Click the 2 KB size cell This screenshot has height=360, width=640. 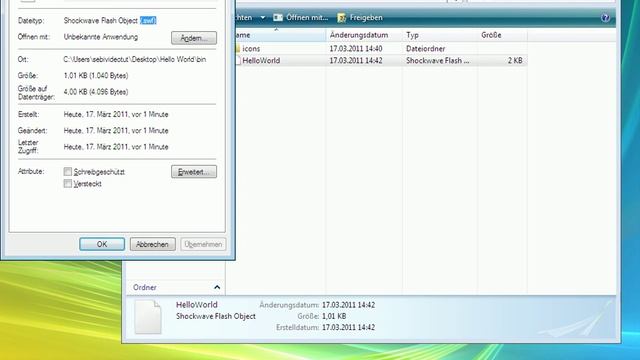point(515,60)
